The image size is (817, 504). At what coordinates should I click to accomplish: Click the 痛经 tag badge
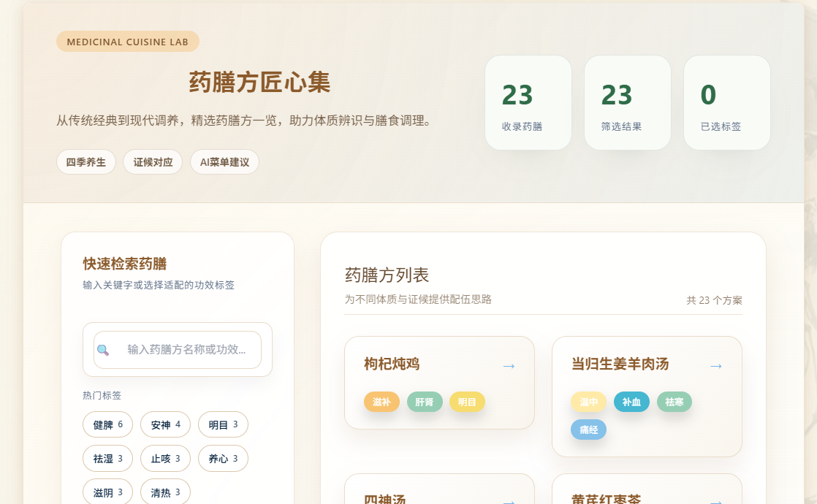click(588, 429)
